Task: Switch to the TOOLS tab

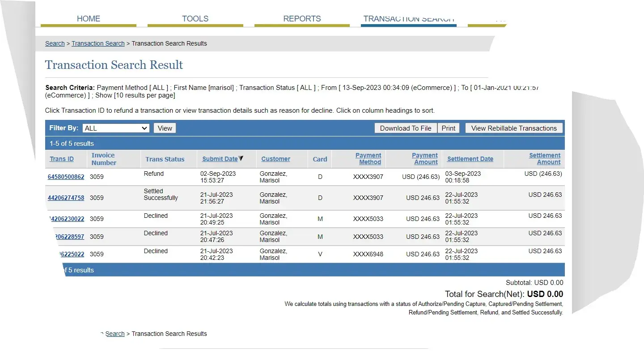Action: [195, 19]
